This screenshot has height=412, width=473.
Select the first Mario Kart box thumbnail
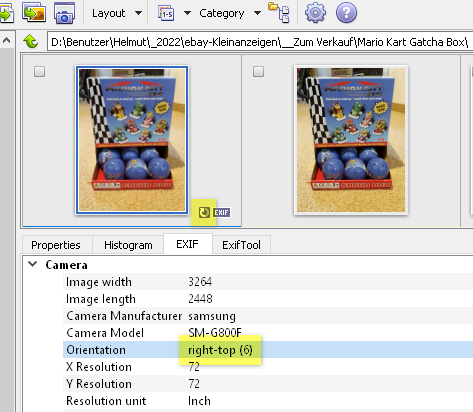click(x=132, y=140)
